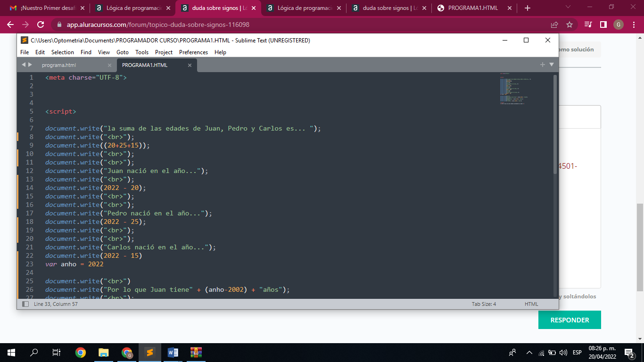Open Chrome side panel icon
Screen dimensions: 644x362
603,25
